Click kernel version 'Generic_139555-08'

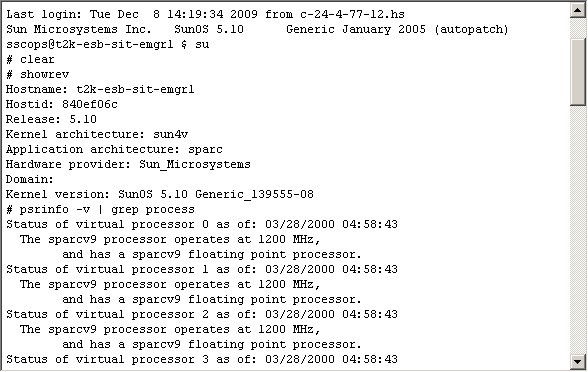tap(254, 194)
